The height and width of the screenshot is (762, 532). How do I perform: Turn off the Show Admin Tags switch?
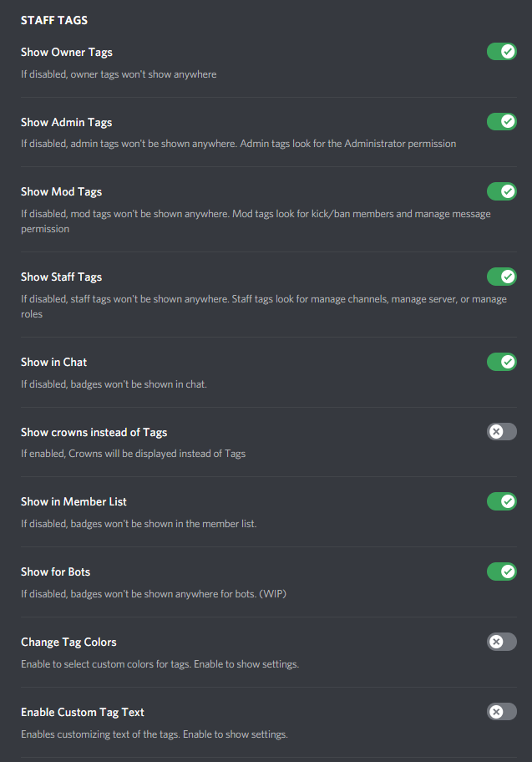[501, 122]
